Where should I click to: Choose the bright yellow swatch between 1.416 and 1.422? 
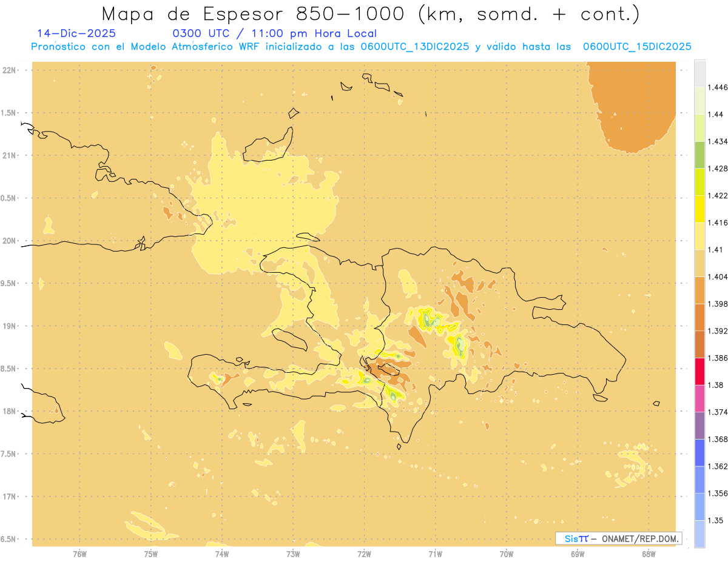click(699, 209)
